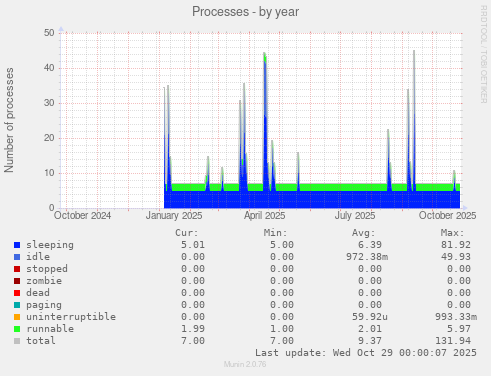Click idle max value 49.93
Image resolution: width=491 pixels, height=376 pixels.
click(456, 257)
